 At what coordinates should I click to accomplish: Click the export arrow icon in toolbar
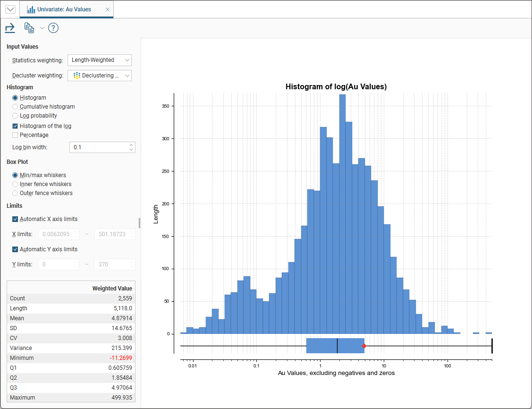coord(10,28)
